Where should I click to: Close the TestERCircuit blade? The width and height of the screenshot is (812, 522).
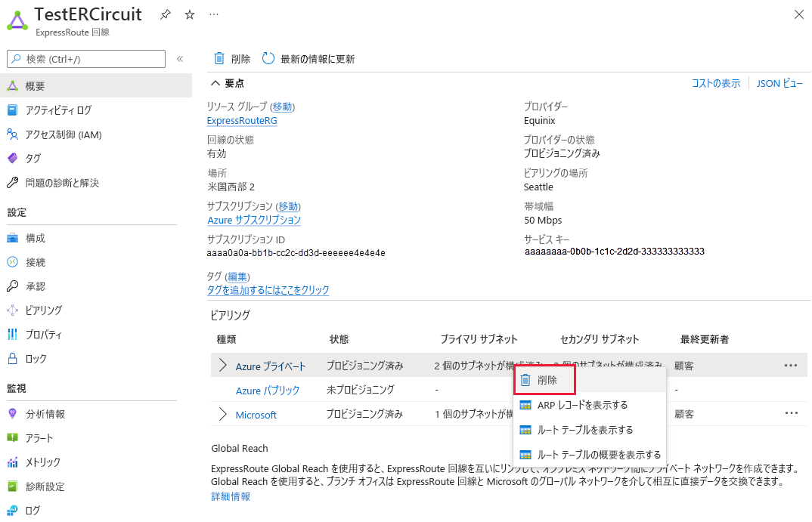(799, 14)
